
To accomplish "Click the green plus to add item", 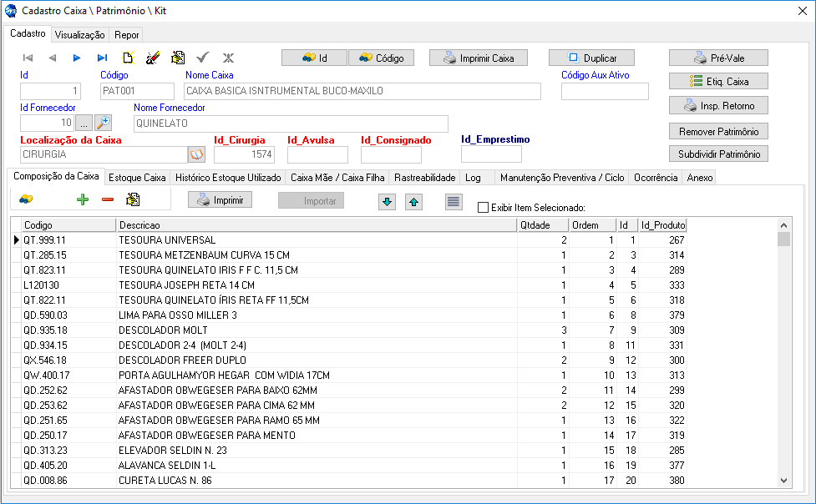I will click(x=82, y=199).
